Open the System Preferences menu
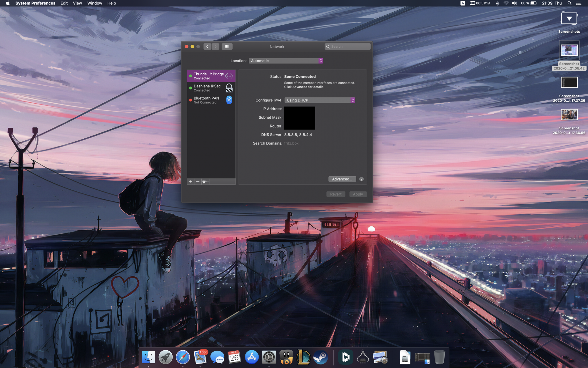The image size is (588, 368). coord(35,3)
